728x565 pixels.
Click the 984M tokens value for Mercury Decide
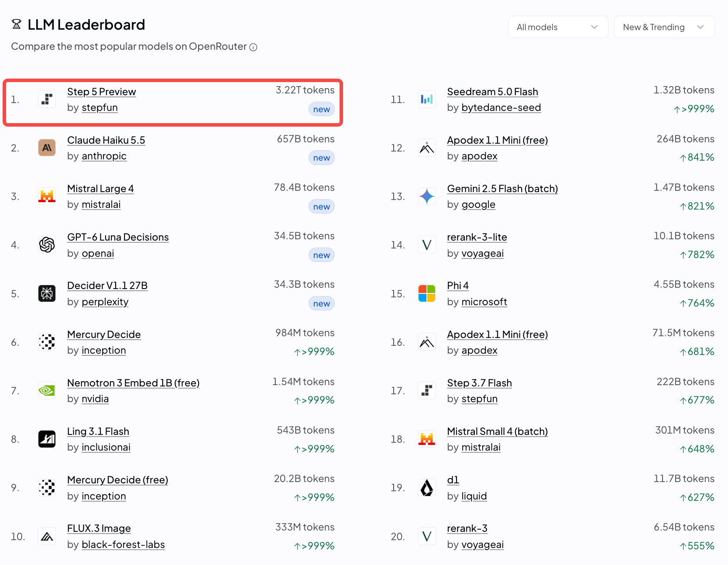305,333
